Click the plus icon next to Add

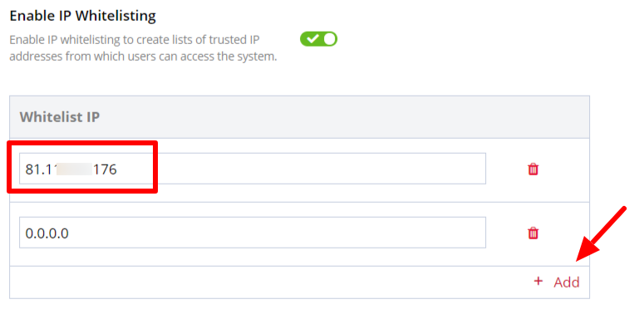point(538,282)
